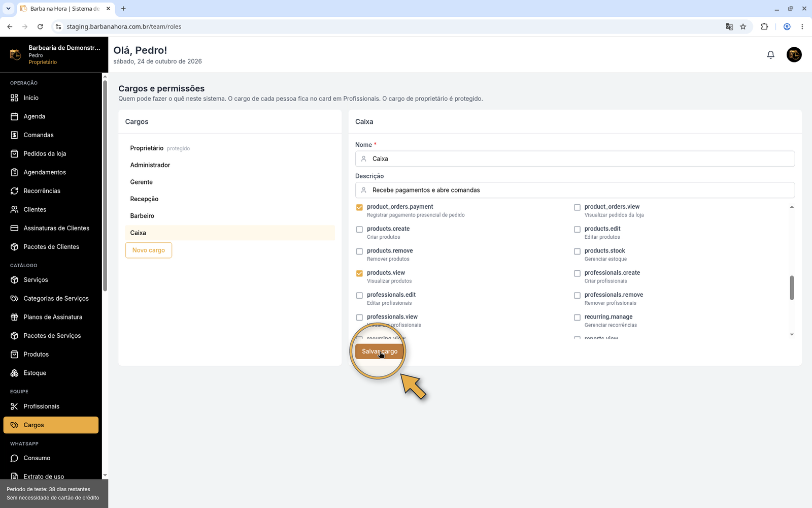Select the Gerente role
The height and width of the screenshot is (508, 812).
[230, 182]
